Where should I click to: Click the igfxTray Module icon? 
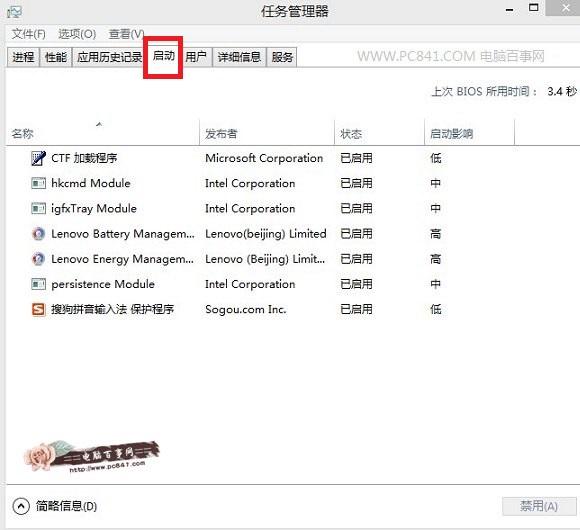tap(38, 209)
